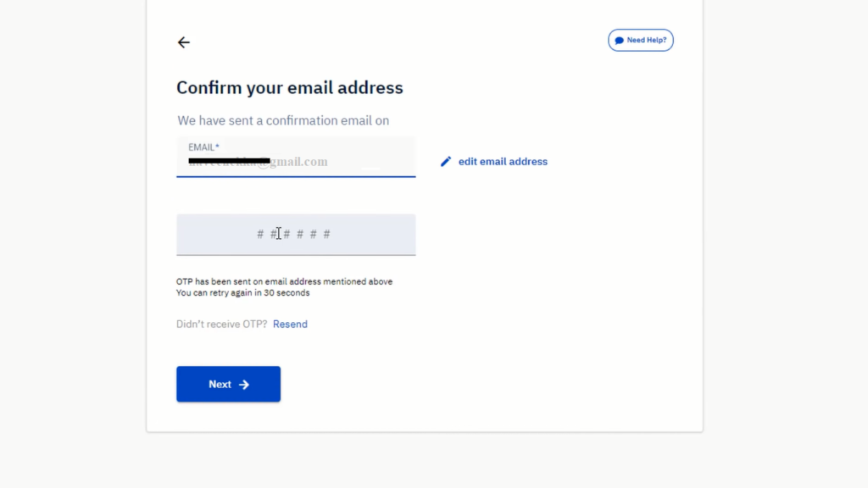
Task: Proceed with the blue Next button
Action: [228, 384]
